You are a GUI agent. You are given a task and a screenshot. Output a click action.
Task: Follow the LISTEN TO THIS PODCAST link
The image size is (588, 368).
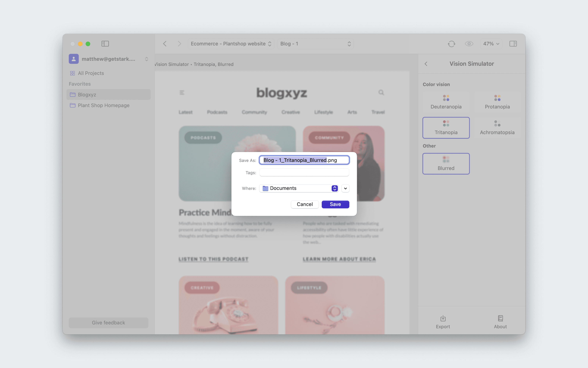(214, 259)
